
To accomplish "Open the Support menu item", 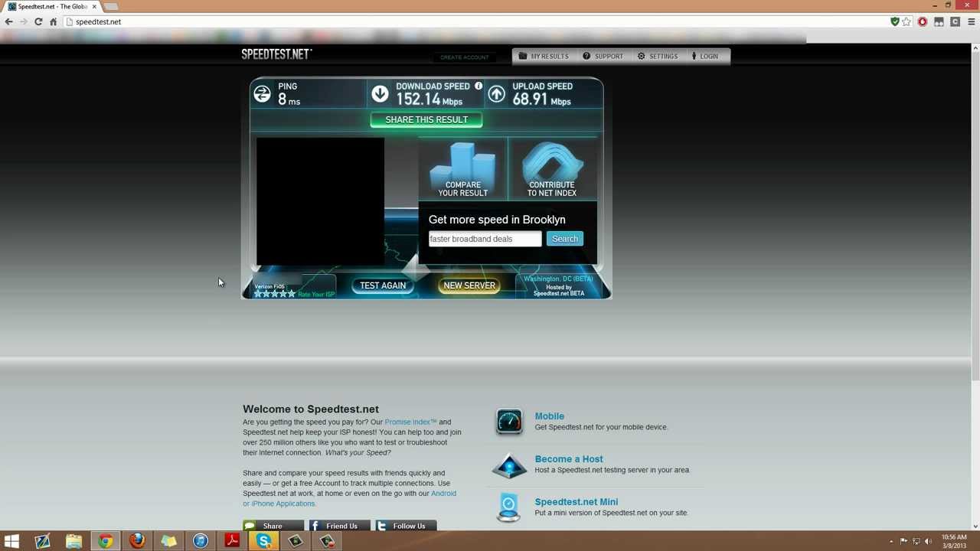I will coord(603,56).
